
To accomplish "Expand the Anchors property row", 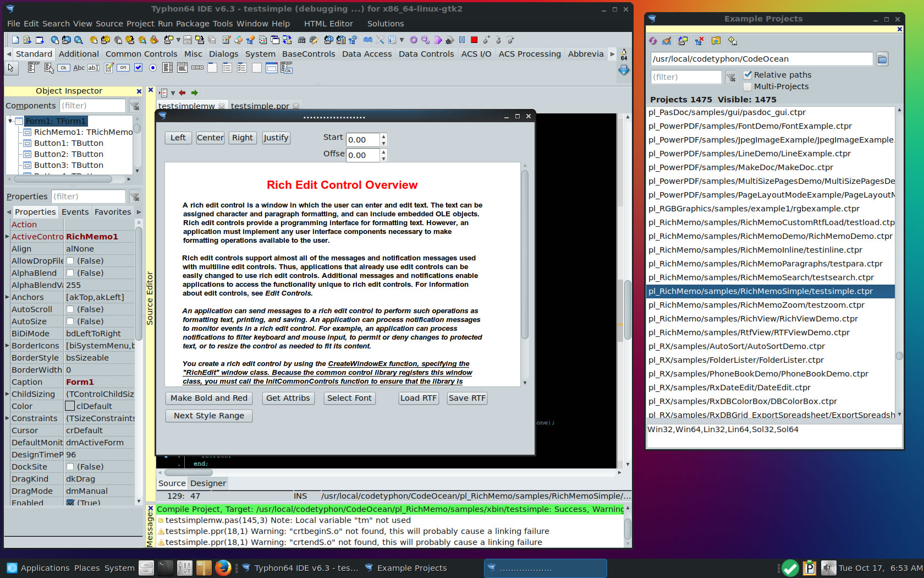I will click(x=7, y=297).
